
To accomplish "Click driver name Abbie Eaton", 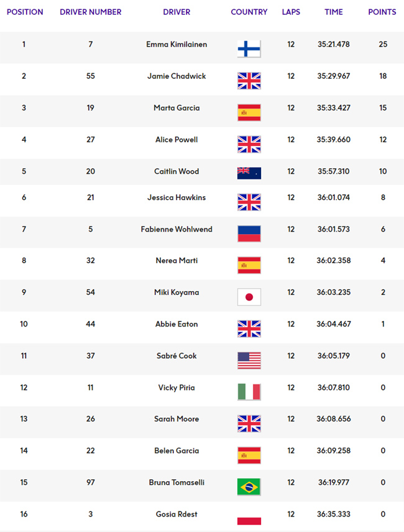I will pos(177,324).
